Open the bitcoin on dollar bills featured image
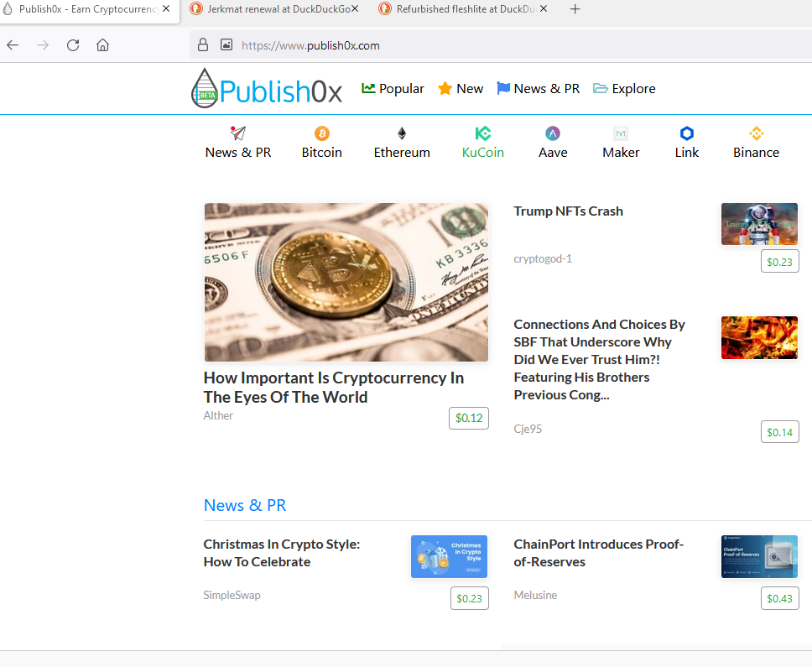This screenshot has width=812, height=667. 346,282
